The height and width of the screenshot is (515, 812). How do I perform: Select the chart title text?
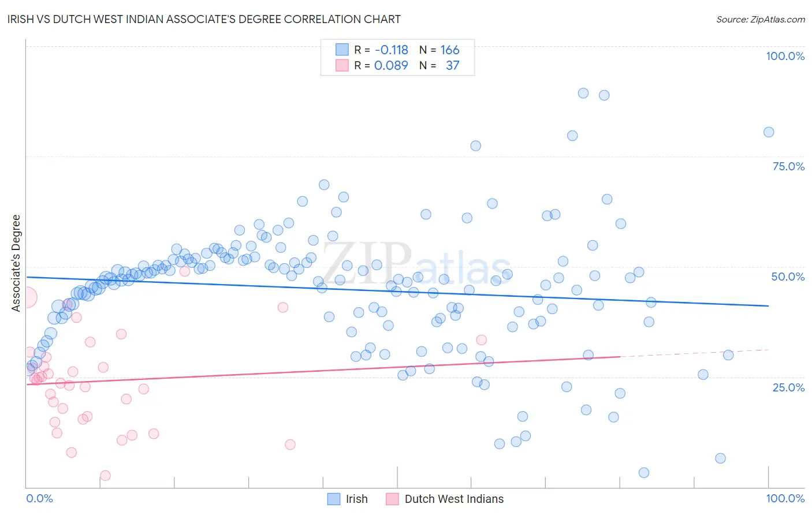[204, 19]
